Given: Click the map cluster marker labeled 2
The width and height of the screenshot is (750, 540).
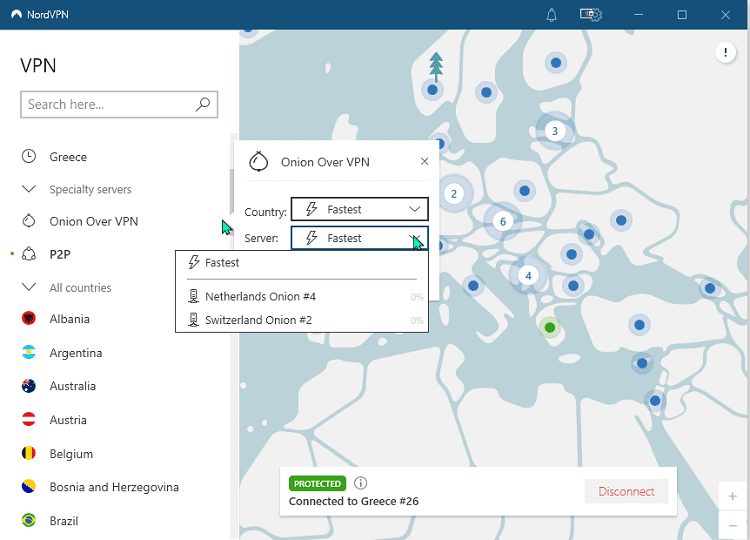Looking at the screenshot, I should (x=454, y=194).
